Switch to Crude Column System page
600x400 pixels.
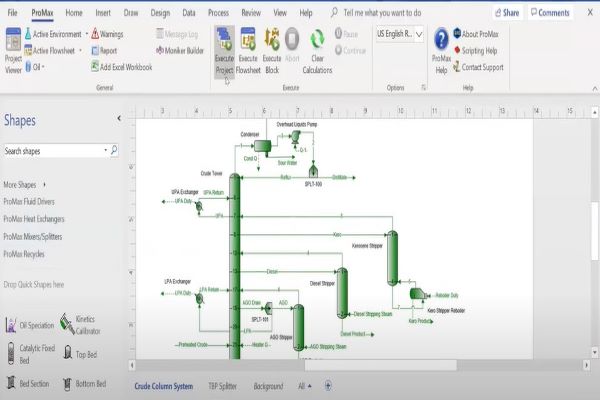pyautogui.click(x=164, y=386)
